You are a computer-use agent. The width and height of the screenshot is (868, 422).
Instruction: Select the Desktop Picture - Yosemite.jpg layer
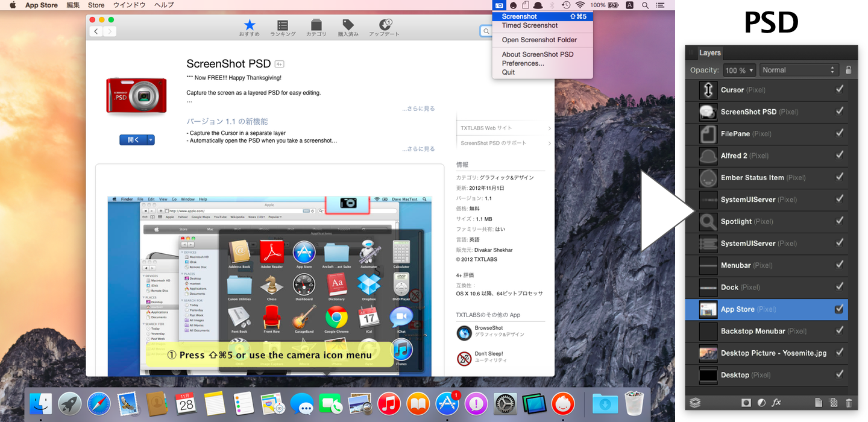click(x=767, y=353)
